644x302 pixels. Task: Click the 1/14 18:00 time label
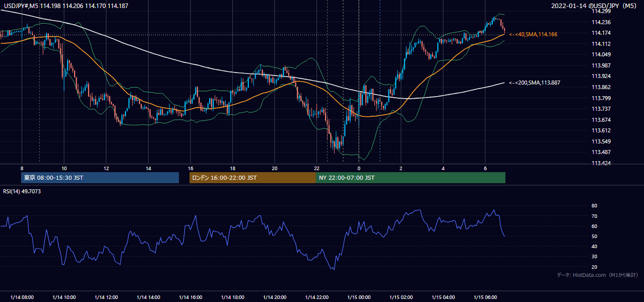coord(232,297)
